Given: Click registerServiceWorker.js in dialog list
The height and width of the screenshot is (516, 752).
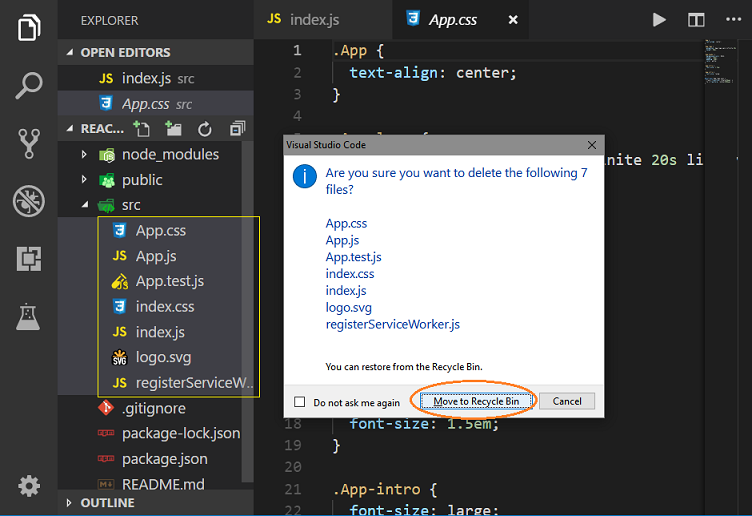Looking at the screenshot, I should click(392, 325).
